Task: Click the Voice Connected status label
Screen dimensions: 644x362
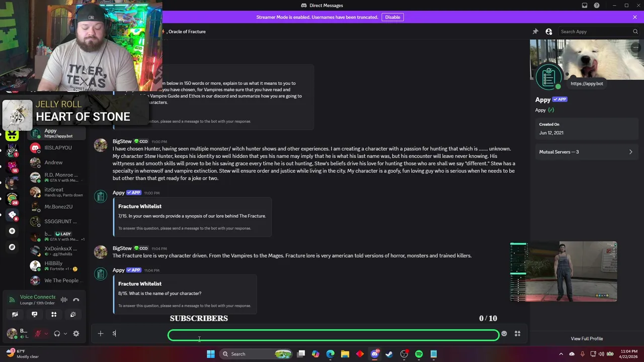Action: coord(38,297)
